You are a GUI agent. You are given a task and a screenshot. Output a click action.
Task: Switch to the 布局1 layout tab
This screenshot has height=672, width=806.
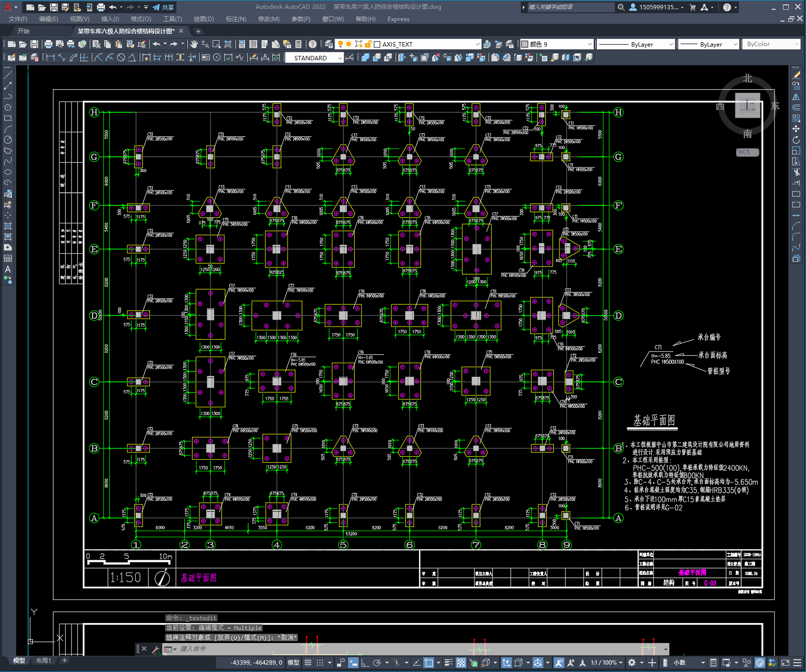[x=43, y=660]
